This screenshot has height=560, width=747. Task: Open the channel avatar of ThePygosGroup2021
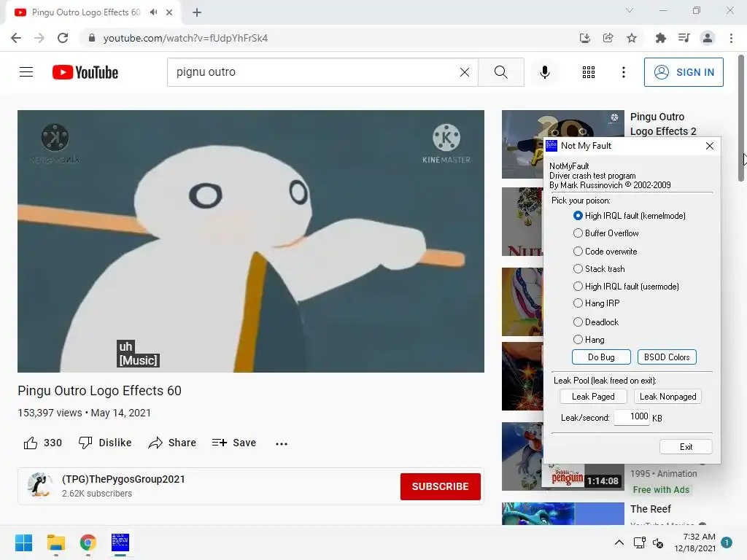point(40,485)
